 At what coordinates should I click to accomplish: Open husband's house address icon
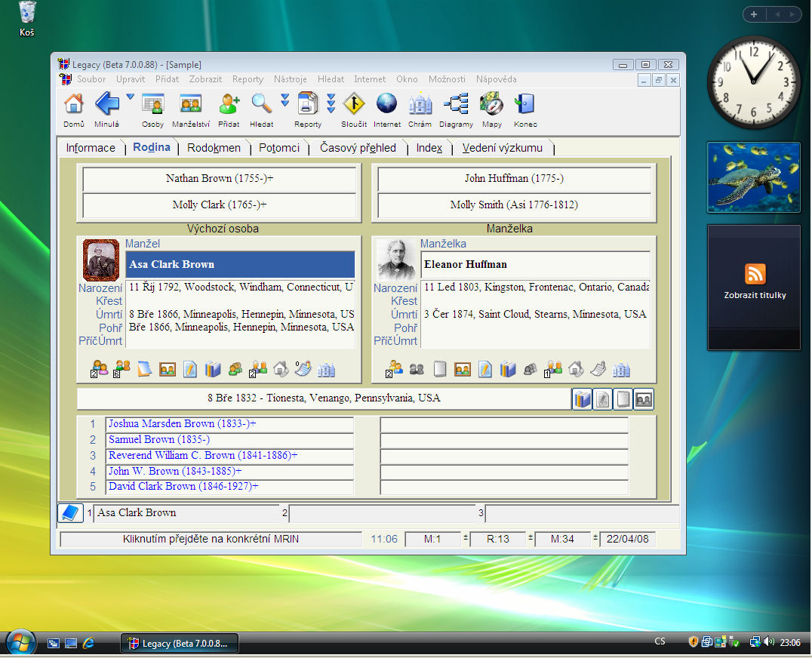click(281, 369)
